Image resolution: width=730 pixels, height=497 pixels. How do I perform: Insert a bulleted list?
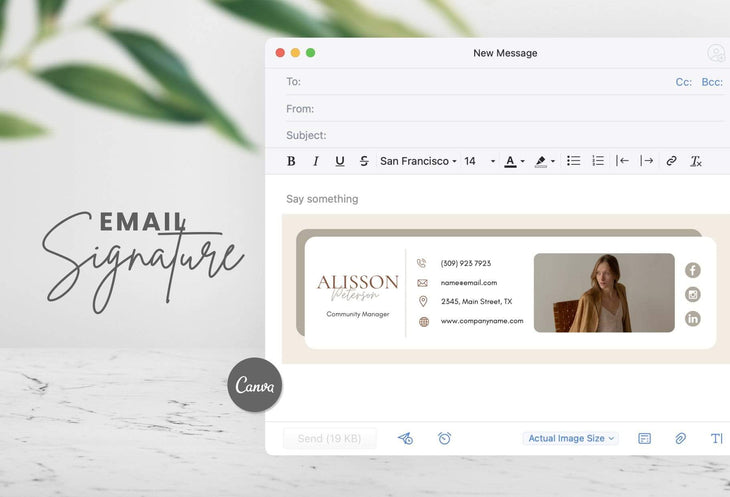pos(574,161)
